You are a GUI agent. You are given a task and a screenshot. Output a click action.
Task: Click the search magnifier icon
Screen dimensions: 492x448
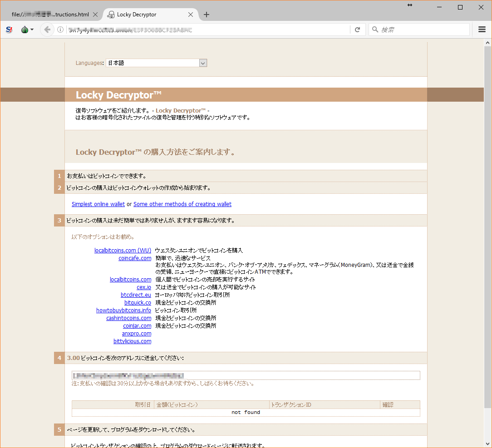[375, 30]
